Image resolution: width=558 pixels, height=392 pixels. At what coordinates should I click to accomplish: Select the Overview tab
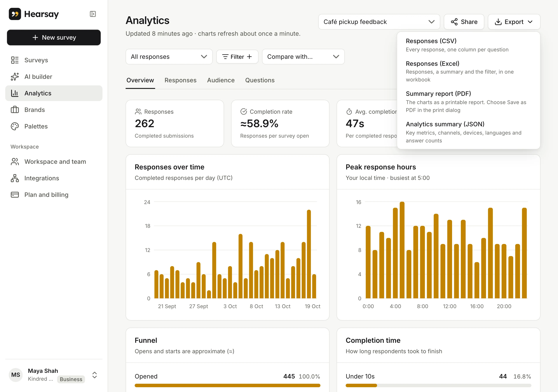click(x=140, y=80)
